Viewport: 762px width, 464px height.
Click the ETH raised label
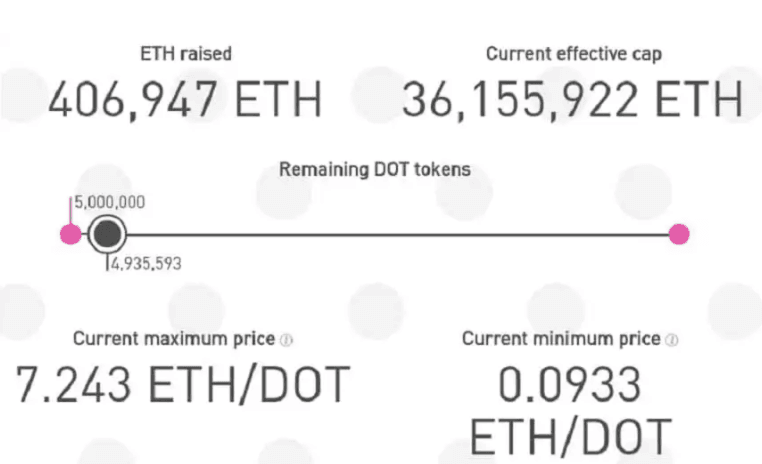point(184,54)
